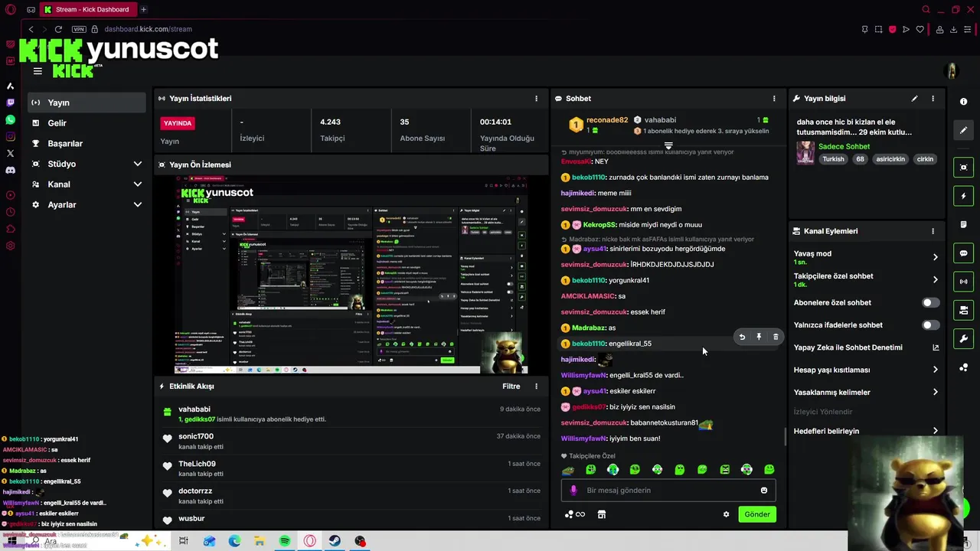Expand the Ayarlar sidebar section
The image size is (980, 551).
(x=138, y=205)
